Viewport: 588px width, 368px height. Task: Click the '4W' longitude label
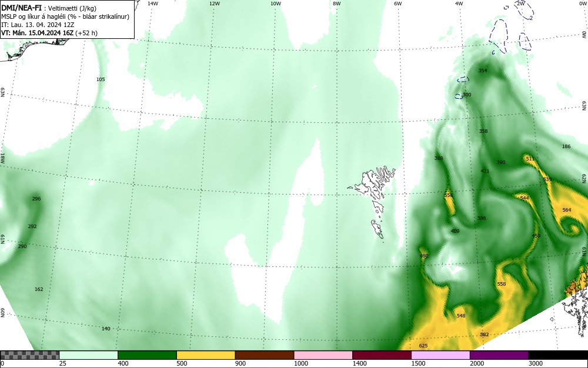459,4
